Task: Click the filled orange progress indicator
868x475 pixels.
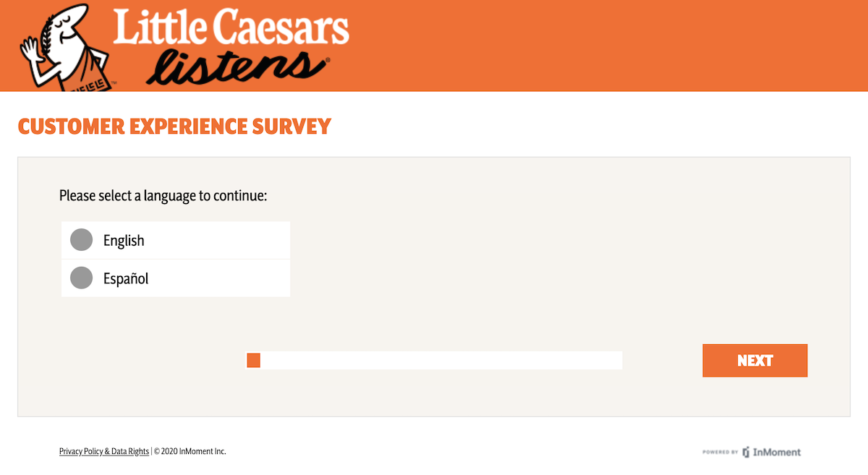Action: coord(253,360)
